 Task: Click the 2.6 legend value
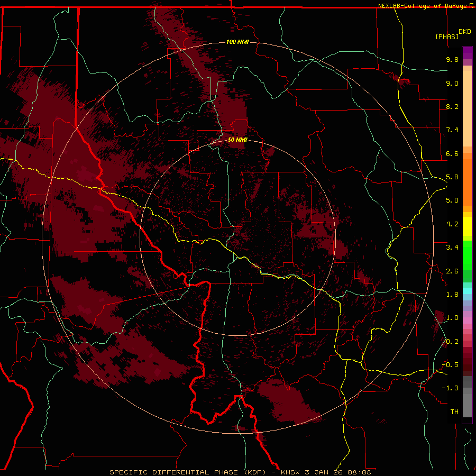click(x=452, y=271)
